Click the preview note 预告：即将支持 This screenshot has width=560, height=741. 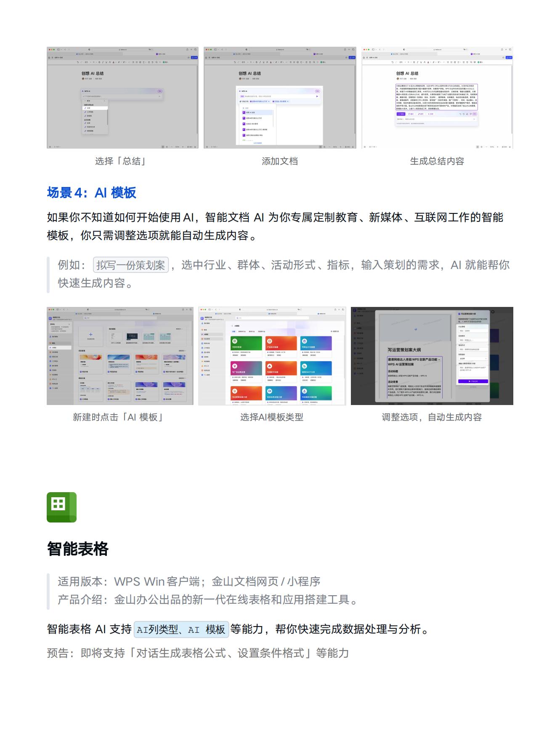[x=198, y=653]
